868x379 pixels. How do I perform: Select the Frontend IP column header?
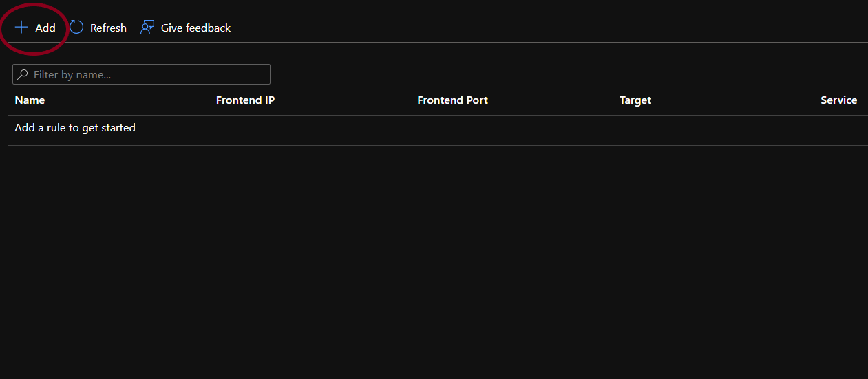(245, 100)
